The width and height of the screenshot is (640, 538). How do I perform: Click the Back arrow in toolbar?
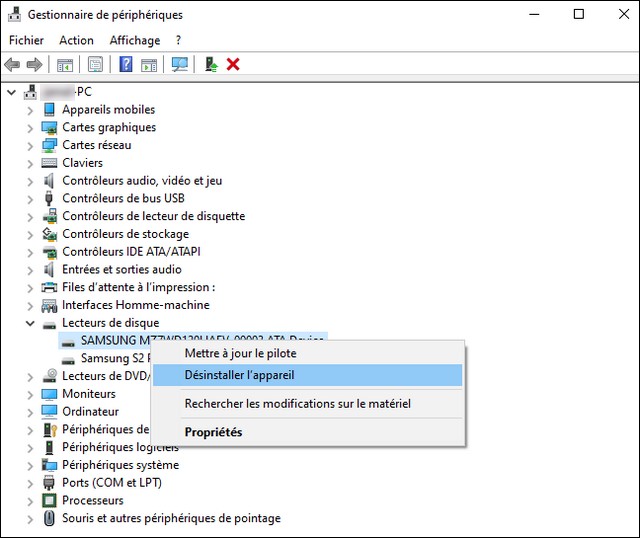click(13, 65)
